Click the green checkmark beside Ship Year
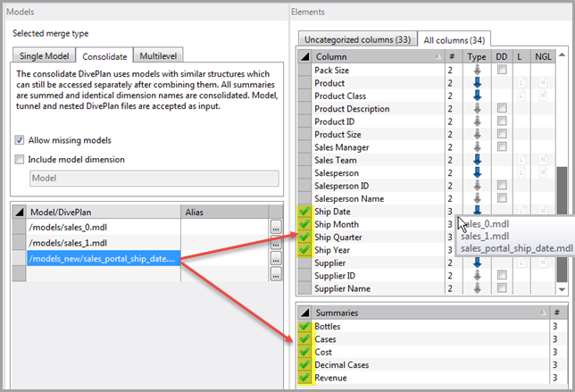Screen dimensions: 575x392 [x=304, y=250]
